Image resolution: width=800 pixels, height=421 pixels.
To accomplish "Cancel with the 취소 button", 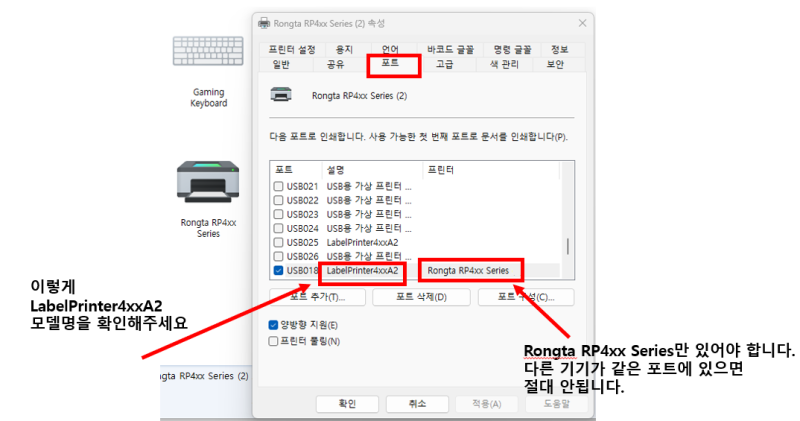I will tap(417, 404).
